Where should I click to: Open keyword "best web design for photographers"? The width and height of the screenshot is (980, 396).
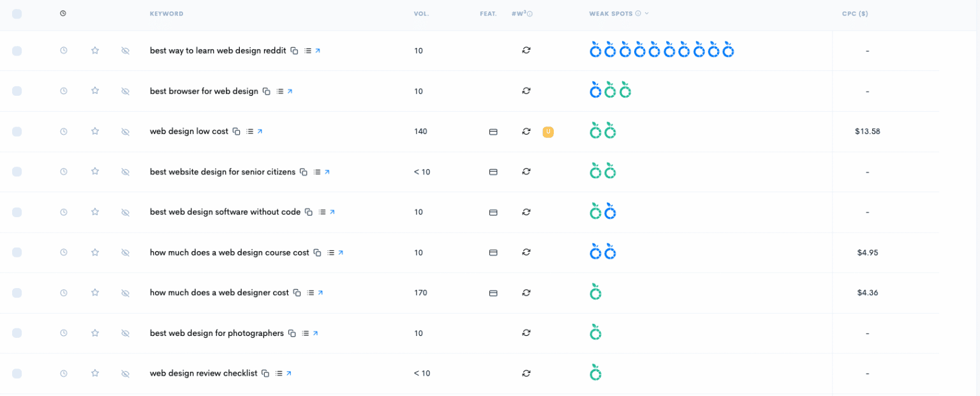216,333
